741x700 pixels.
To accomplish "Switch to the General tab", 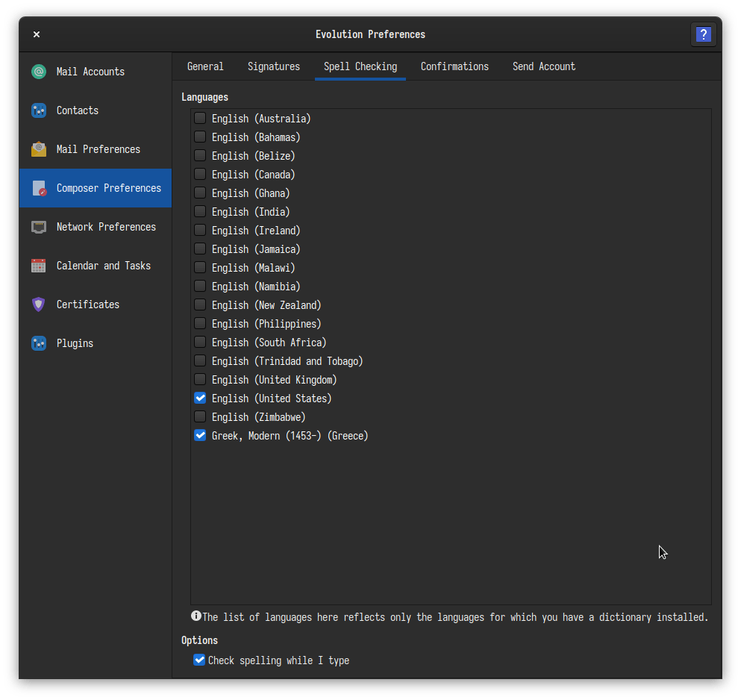I will 205,66.
